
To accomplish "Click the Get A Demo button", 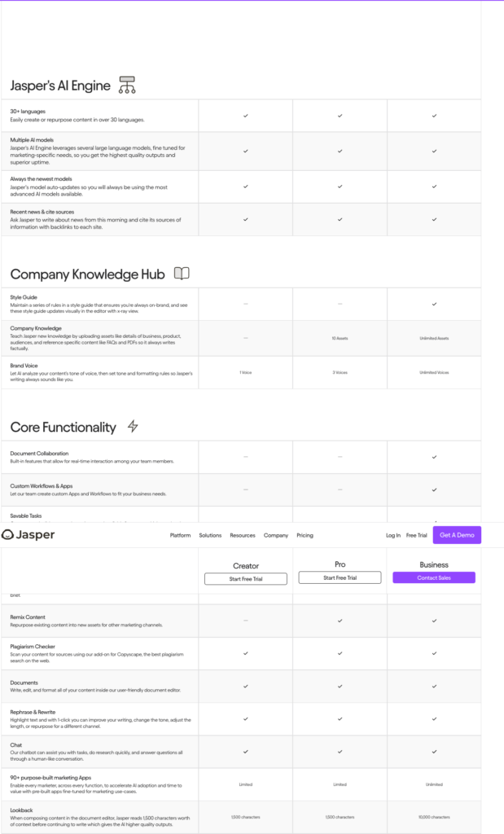I will pyautogui.click(x=457, y=535).
